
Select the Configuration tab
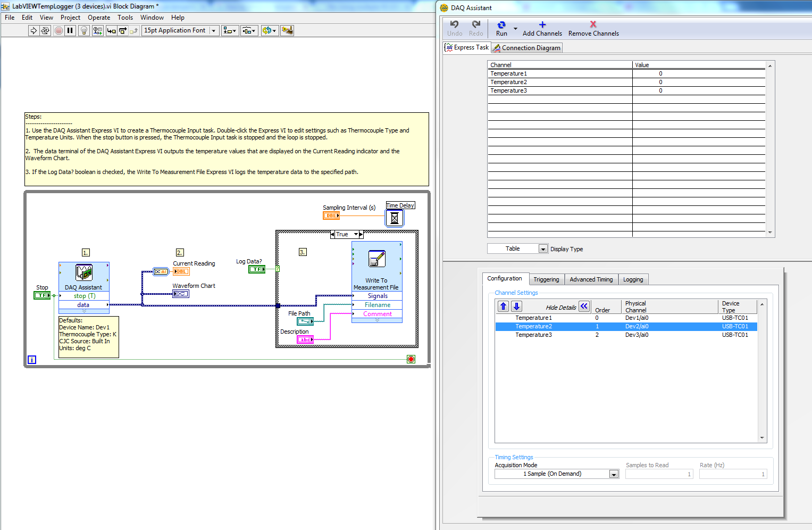[505, 278]
